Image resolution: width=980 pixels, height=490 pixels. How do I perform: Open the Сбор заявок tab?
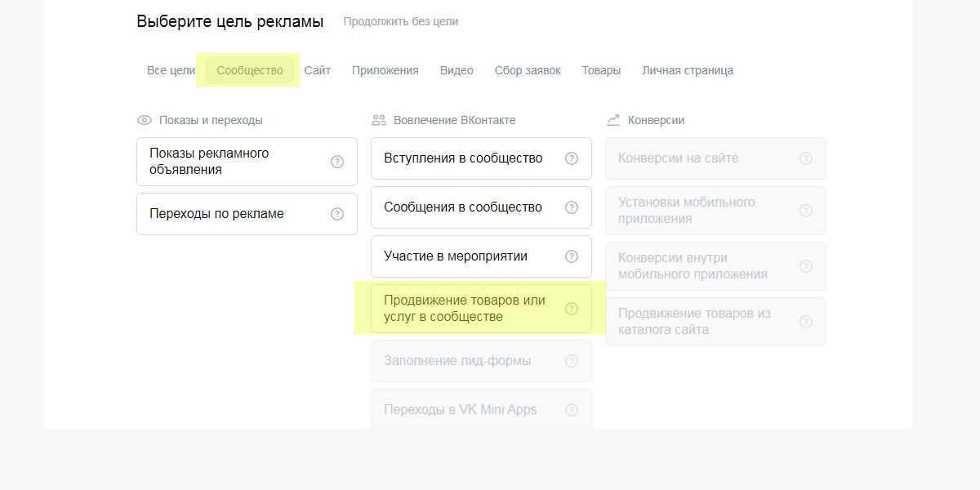point(528,70)
